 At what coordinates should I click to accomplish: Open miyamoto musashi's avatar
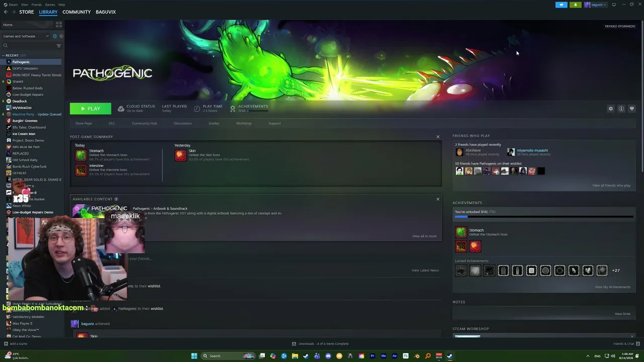coord(511,152)
